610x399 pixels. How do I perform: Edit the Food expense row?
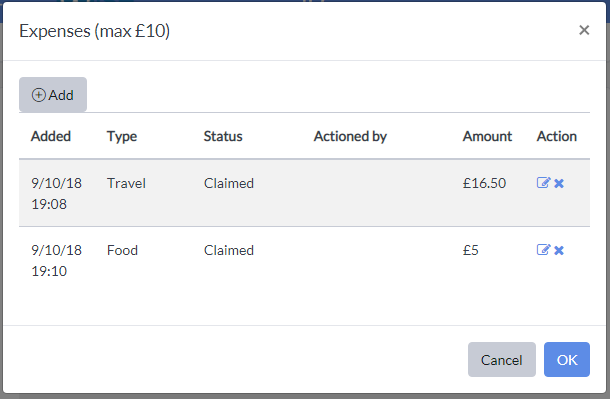point(543,250)
